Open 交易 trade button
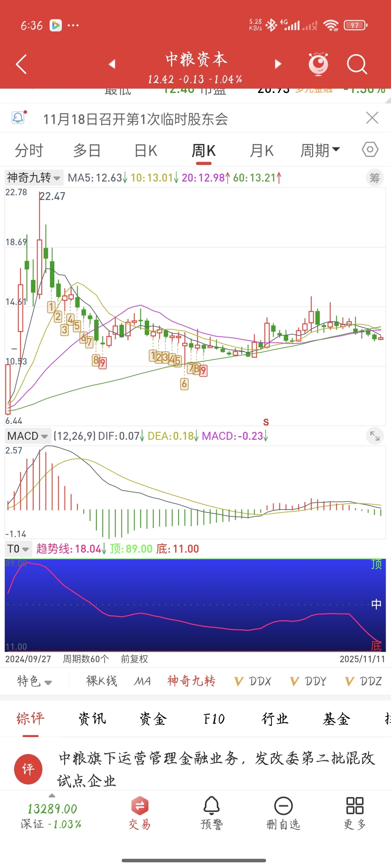The height and width of the screenshot is (868, 391). coord(140,813)
